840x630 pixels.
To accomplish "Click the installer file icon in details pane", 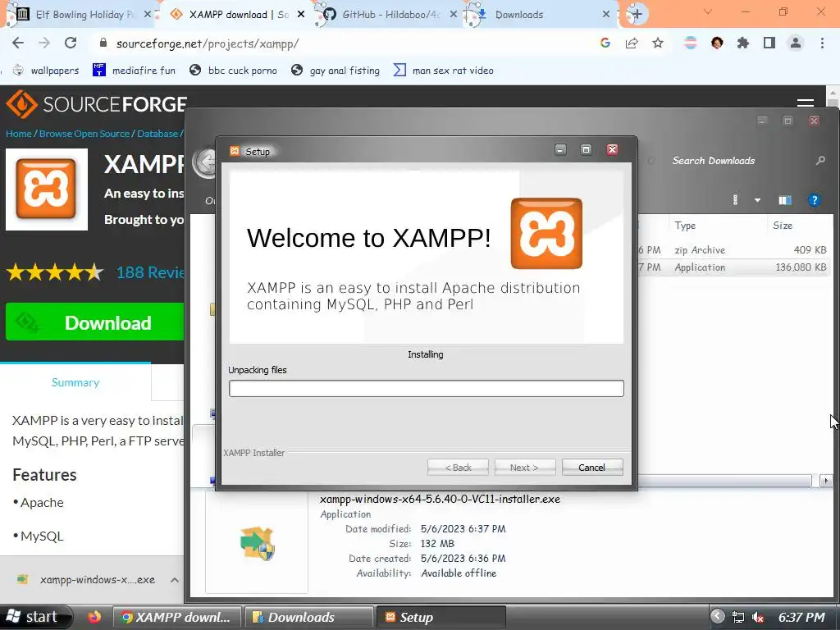I will 257,543.
